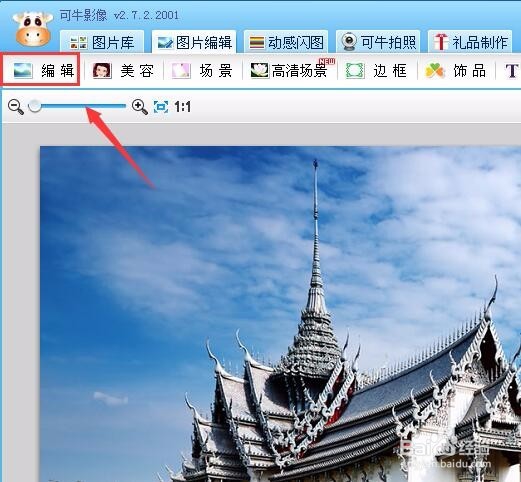Click the cow mascot logo
521x482 pixels.
[33, 29]
